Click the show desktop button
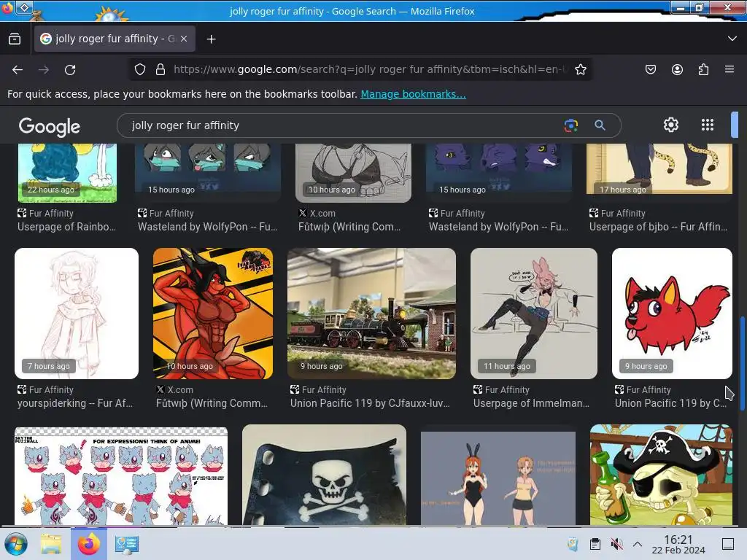747x560 pixels. tap(728, 544)
